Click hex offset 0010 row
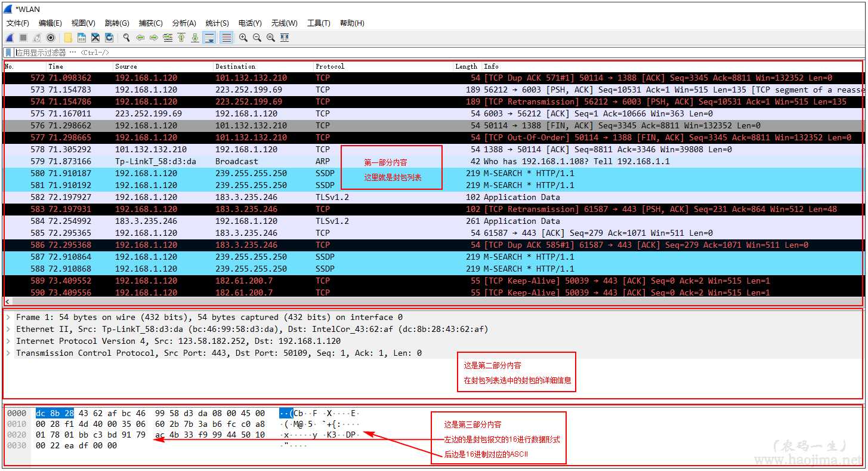The height and width of the screenshot is (471, 868). coord(17,424)
